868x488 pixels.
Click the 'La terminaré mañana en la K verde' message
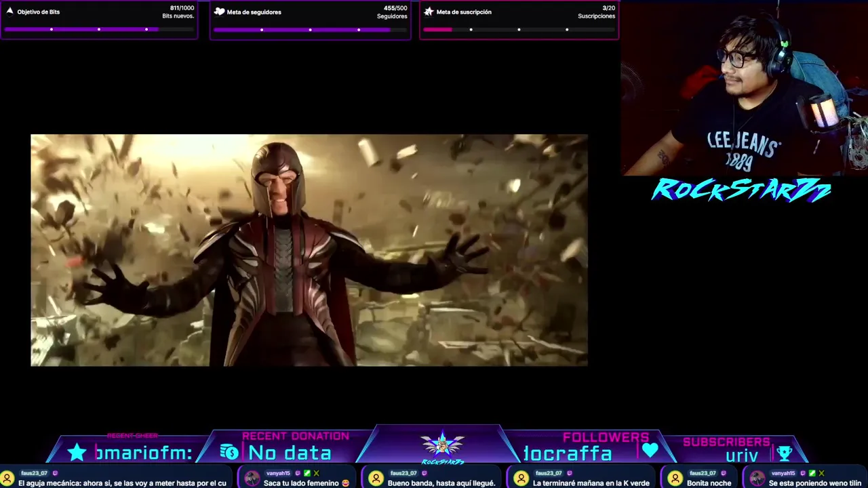[591, 483]
